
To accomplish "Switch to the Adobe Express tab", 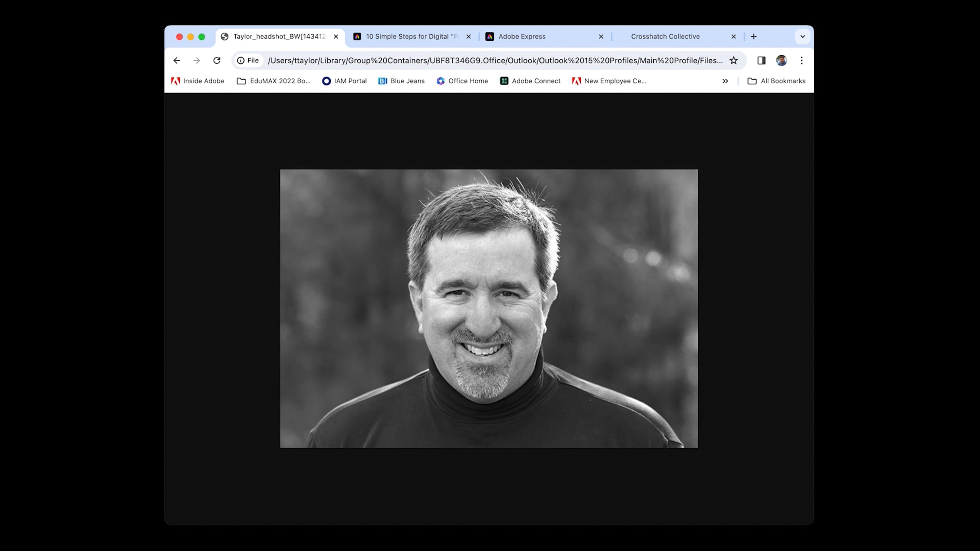I will click(522, 36).
